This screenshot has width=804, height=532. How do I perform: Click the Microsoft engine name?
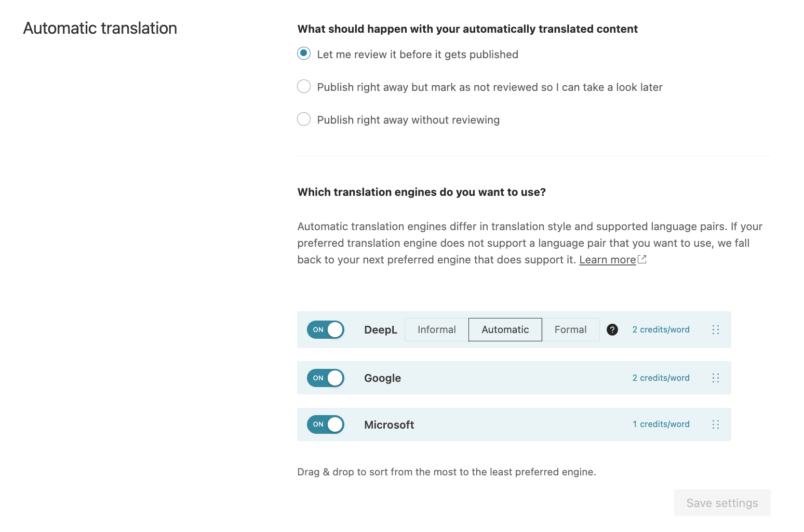[389, 425]
